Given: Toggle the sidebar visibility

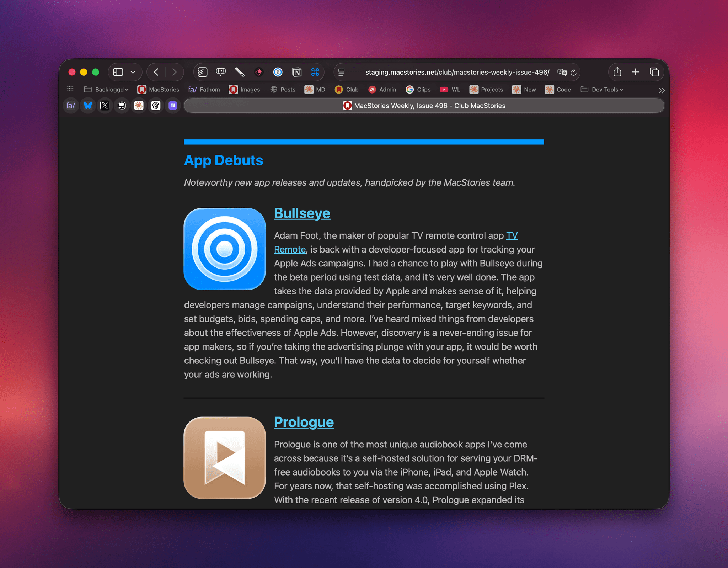Looking at the screenshot, I should click(118, 72).
